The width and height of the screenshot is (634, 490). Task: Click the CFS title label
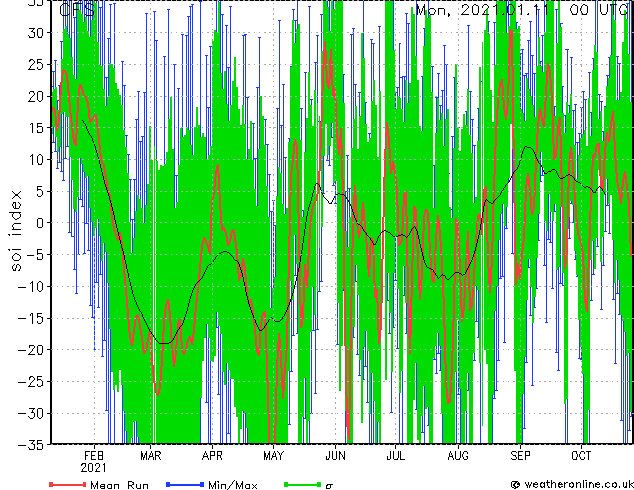[x=77, y=10]
